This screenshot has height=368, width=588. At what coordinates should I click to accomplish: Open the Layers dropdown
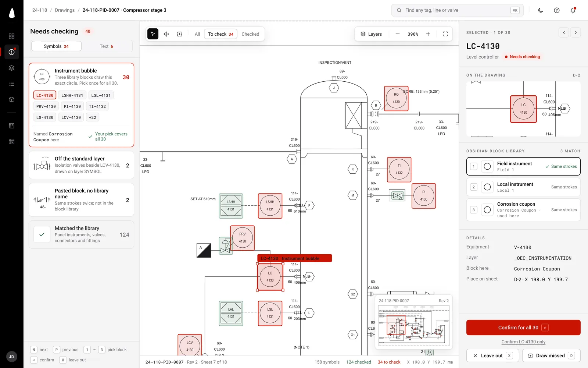click(x=371, y=34)
